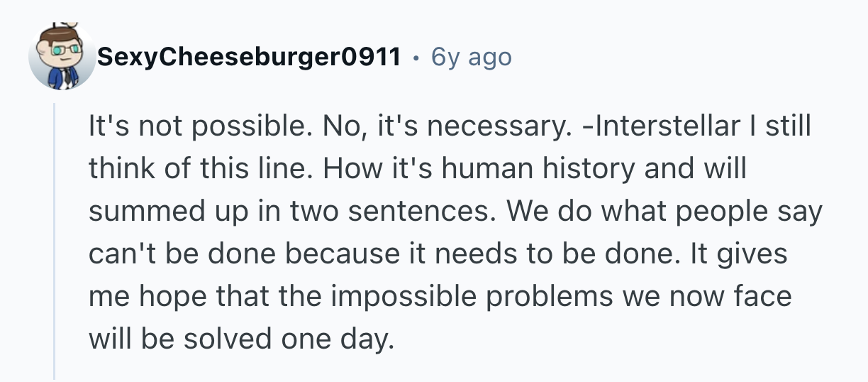Image resolution: width=868 pixels, height=382 pixels.
Task: Click the "6y ago" comment timestamp
Action: [471, 57]
